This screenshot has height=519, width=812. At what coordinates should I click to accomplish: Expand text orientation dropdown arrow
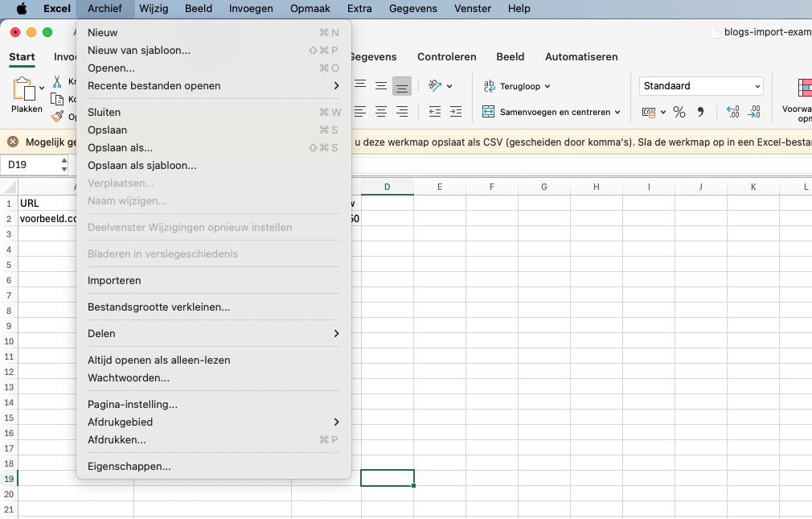pyautogui.click(x=449, y=86)
